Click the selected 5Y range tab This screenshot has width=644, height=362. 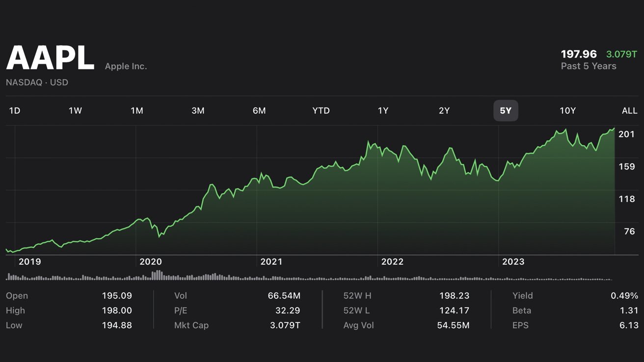tap(506, 110)
